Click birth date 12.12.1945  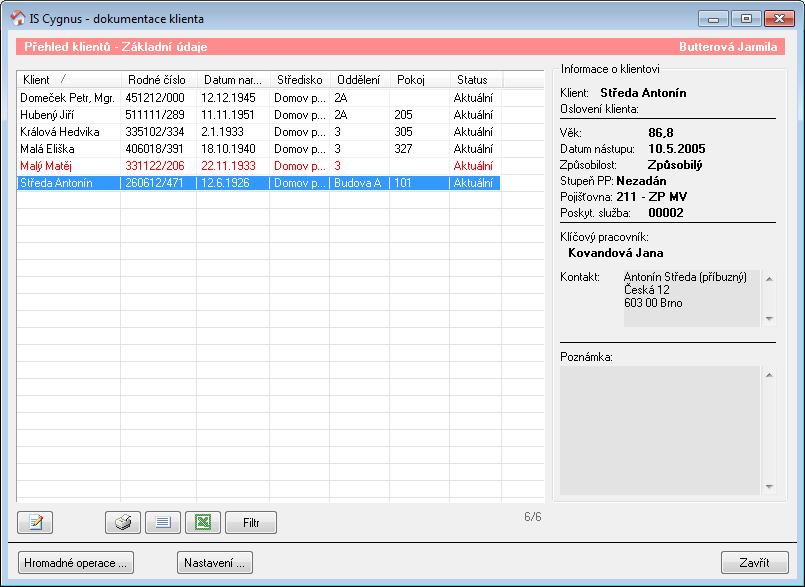tap(228, 98)
